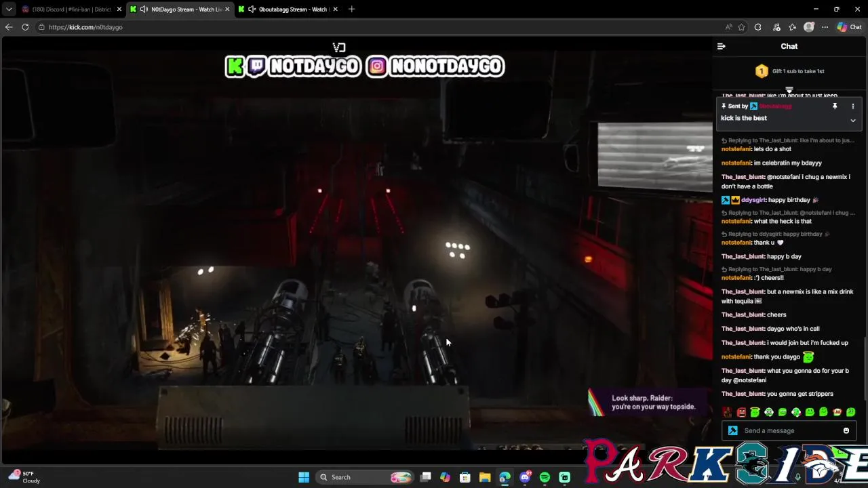Pick the first dark red quick emote
Screen dimensions: 868x488
(728, 412)
